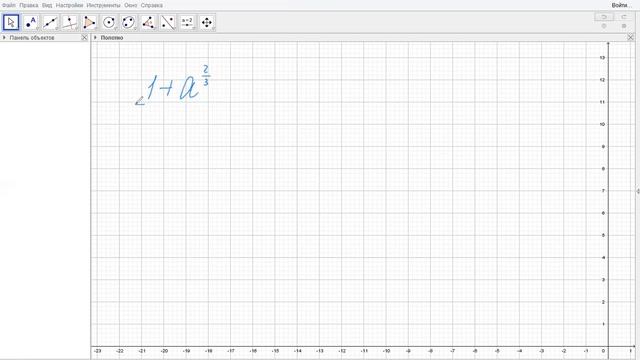This screenshot has height=360, width=640.
Task: Click the Undo button
Action: point(604,17)
